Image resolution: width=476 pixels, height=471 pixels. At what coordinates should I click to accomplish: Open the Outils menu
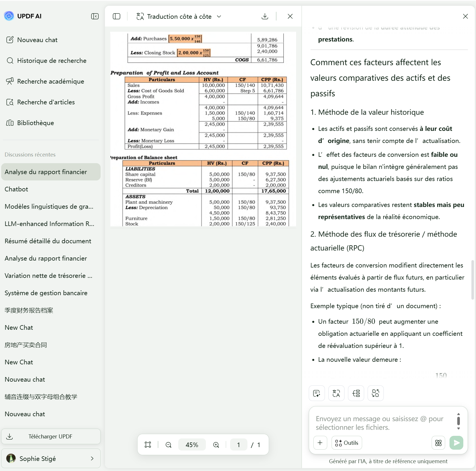click(x=347, y=443)
